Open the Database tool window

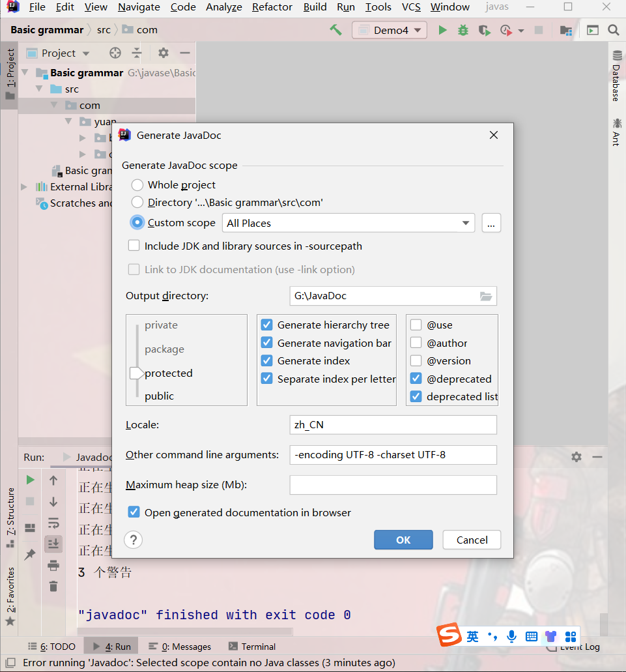(617, 76)
